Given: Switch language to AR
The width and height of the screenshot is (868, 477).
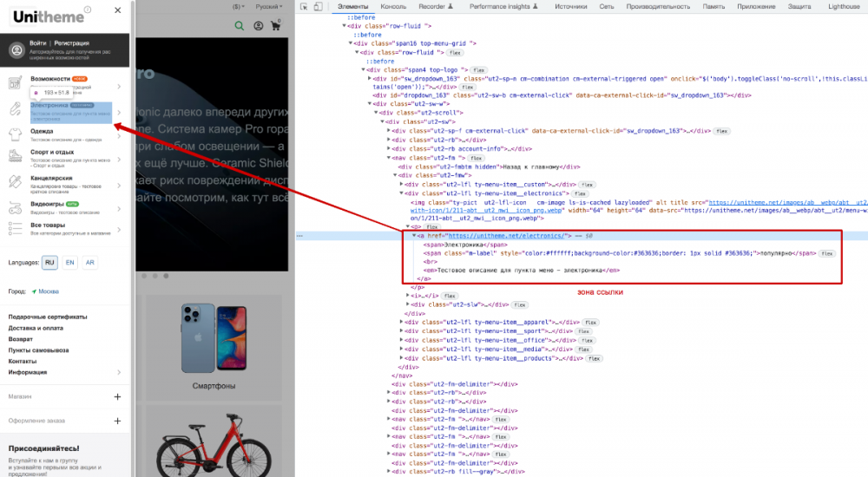Looking at the screenshot, I should (x=90, y=261).
